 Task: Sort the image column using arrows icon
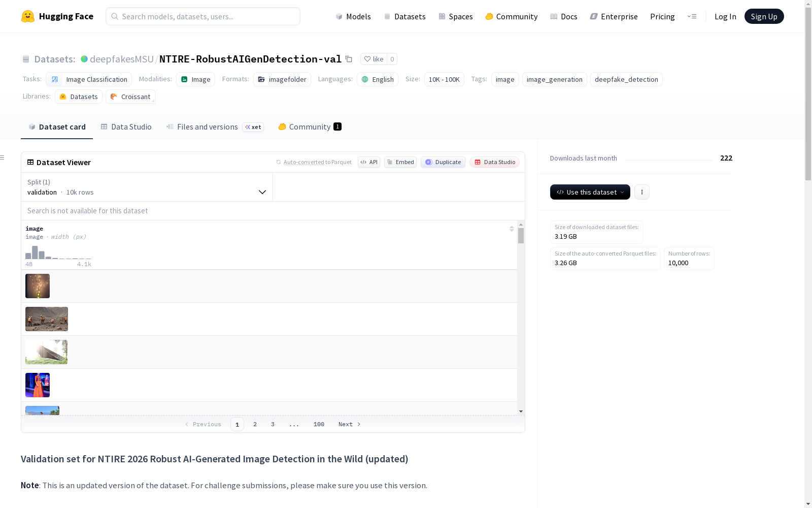point(512,229)
